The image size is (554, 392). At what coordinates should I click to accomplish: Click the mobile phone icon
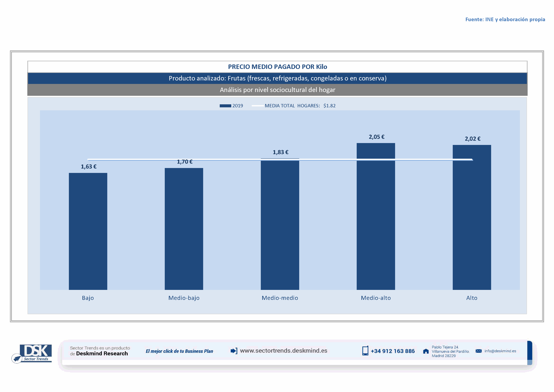pyautogui.click(x=365, y=351)
